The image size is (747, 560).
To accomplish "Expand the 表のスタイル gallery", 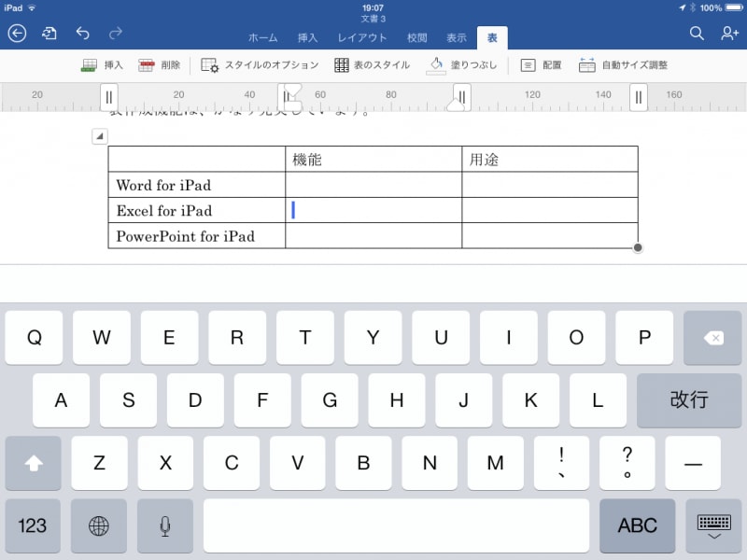I will (x=372, y=65).
